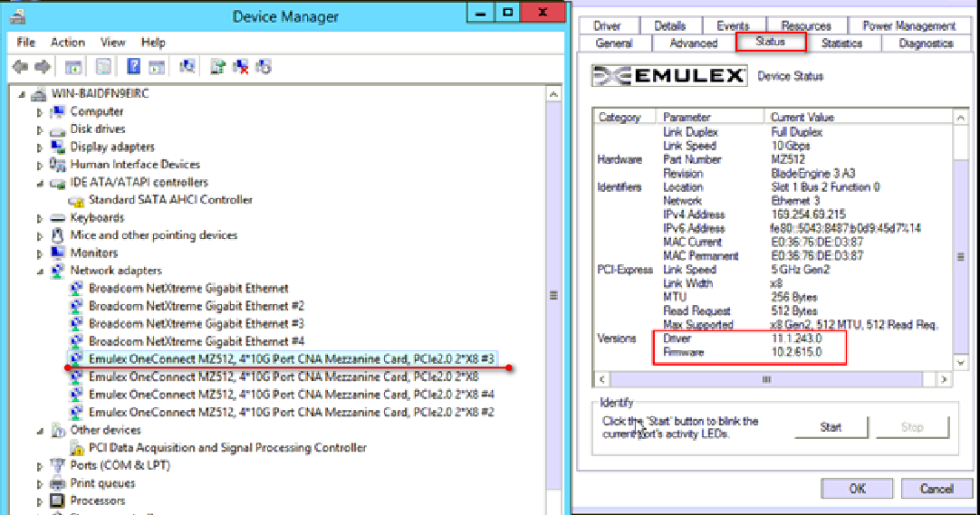
Task: Click the Emulex OneConnect #4 adapter icon
Action: 76,395
